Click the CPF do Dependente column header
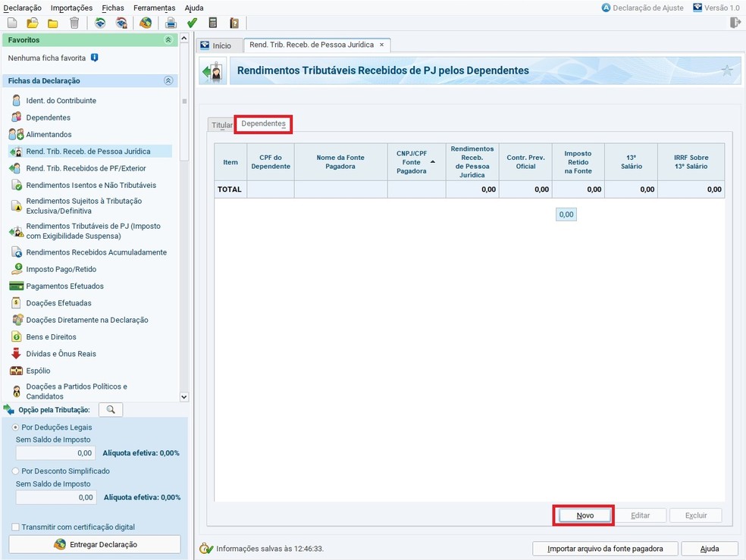 click(271, 162)
